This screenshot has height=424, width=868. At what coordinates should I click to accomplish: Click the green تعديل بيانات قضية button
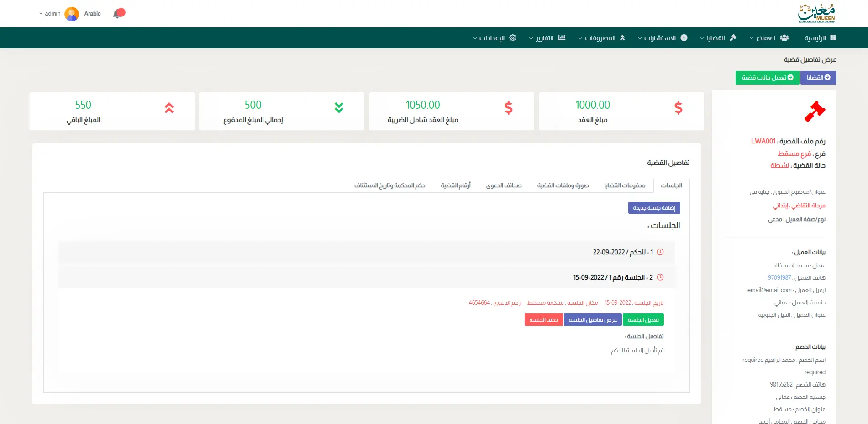click(x=767, y=78)
